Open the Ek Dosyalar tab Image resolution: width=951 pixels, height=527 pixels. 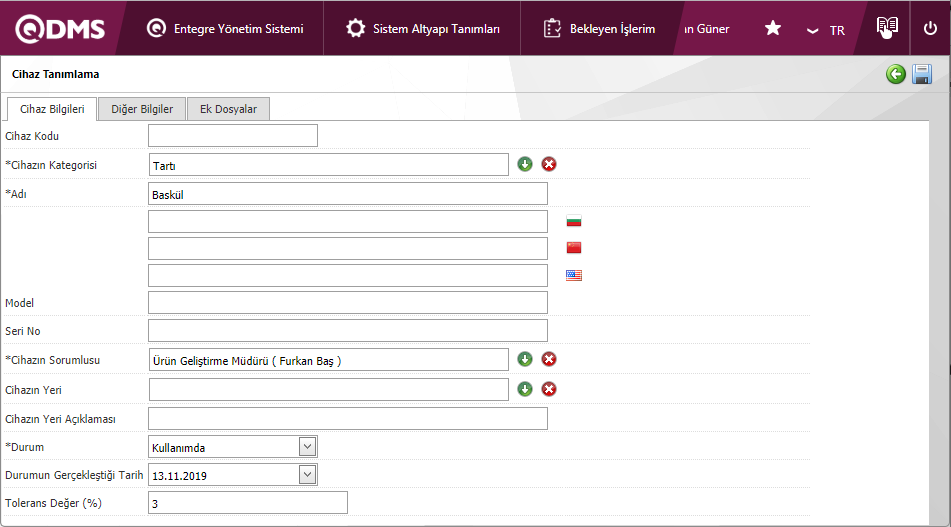click(x=228, y=109)
